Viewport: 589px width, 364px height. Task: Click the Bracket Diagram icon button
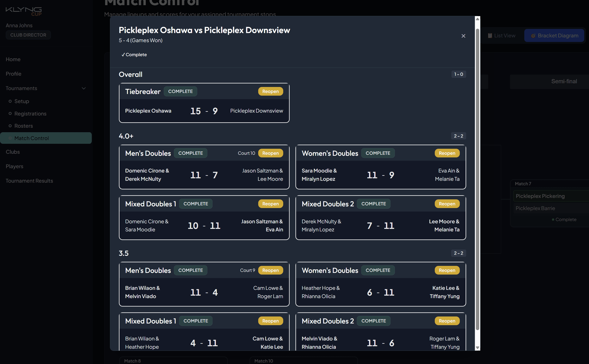point(554,36)
